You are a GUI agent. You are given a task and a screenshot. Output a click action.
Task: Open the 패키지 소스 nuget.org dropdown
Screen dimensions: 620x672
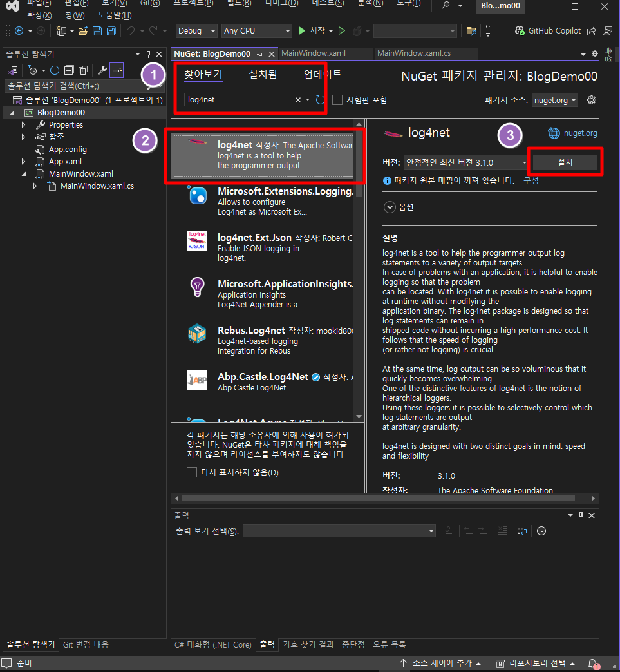(554, 100)
